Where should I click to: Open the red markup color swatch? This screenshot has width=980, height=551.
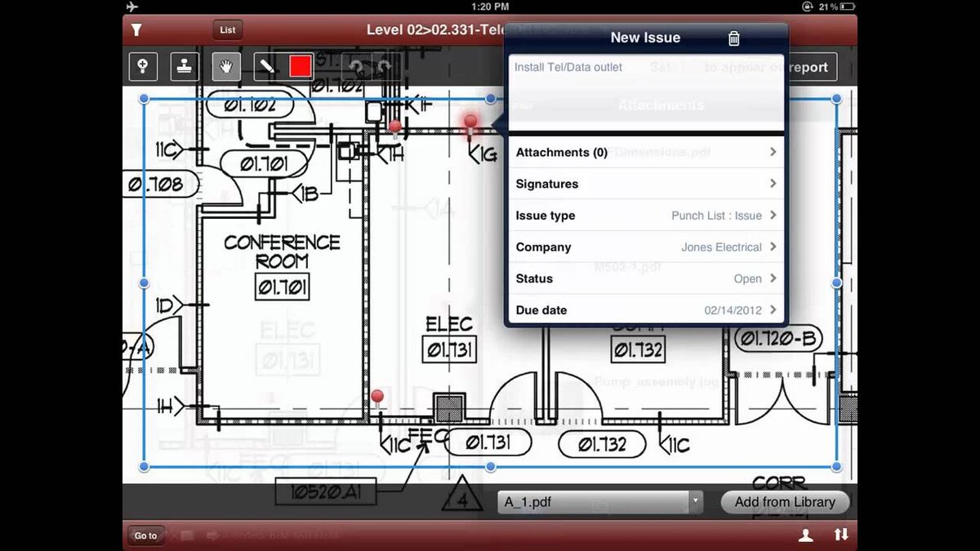point(301,66)
